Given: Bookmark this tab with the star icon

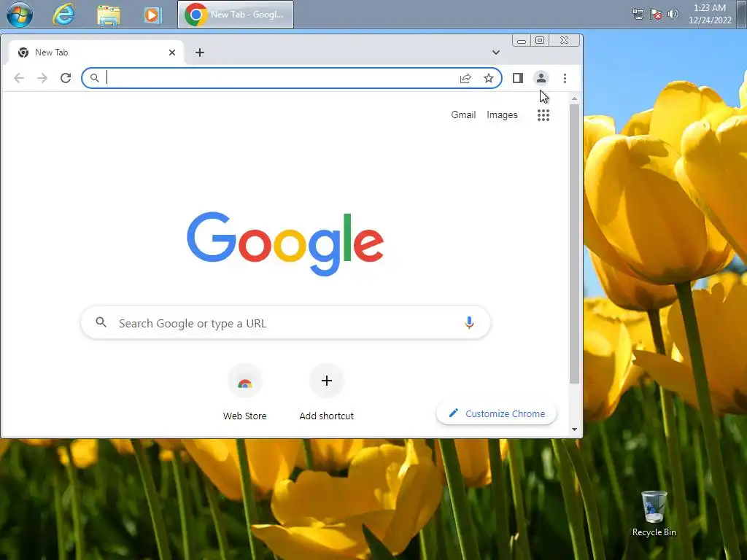Looking at the screenshot, I should 489,78.
